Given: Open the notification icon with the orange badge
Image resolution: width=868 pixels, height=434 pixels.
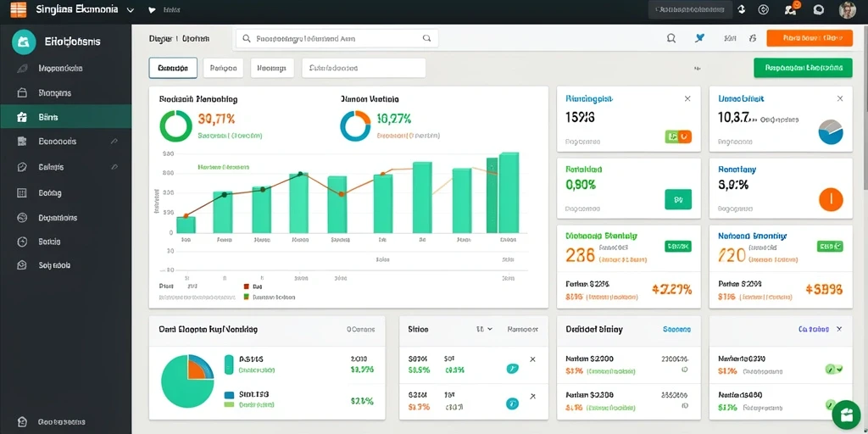Looking at the screenshot, I should [791, 9].
